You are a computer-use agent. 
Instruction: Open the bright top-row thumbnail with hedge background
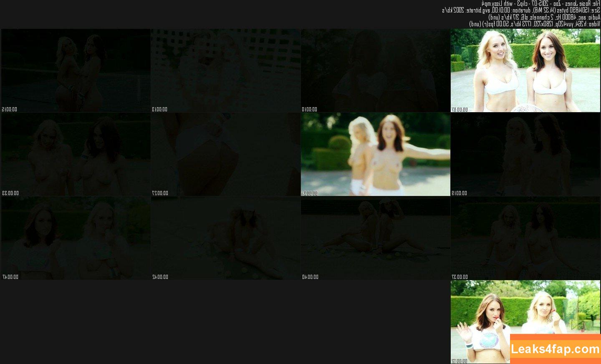click(x=525, y=70)
